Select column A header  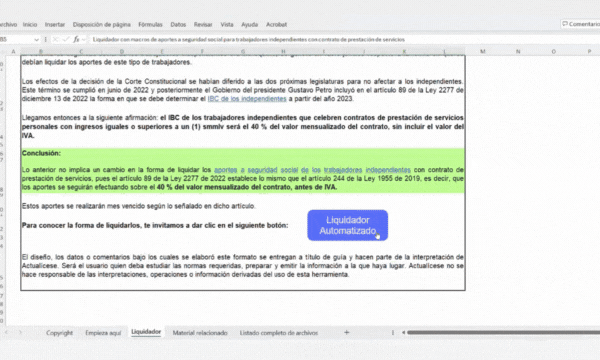[x=13, y=51]
